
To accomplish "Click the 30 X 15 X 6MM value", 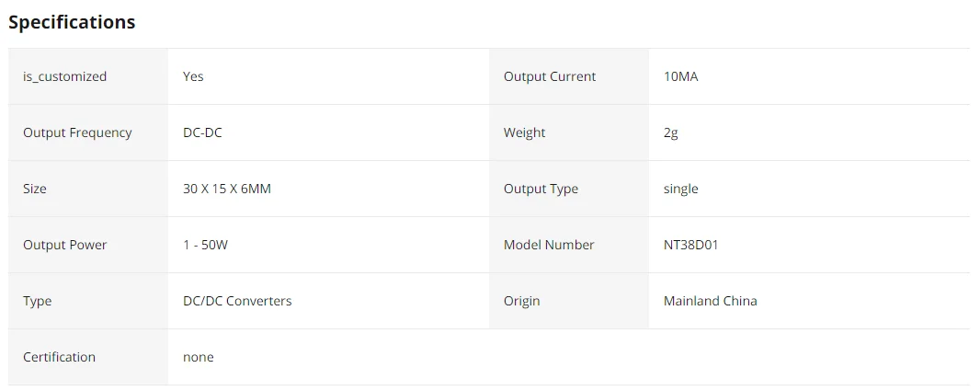I will pyautogui.click(x=227, y=189).
